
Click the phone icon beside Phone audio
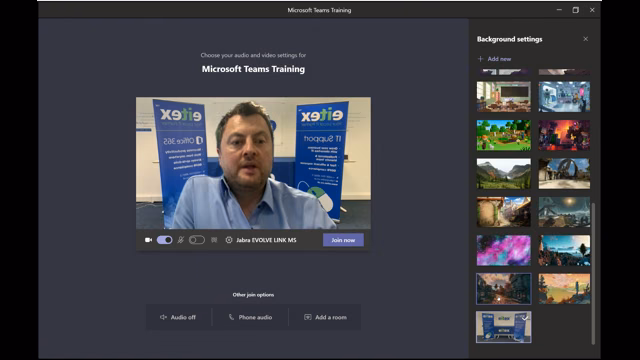pos(231,317)
